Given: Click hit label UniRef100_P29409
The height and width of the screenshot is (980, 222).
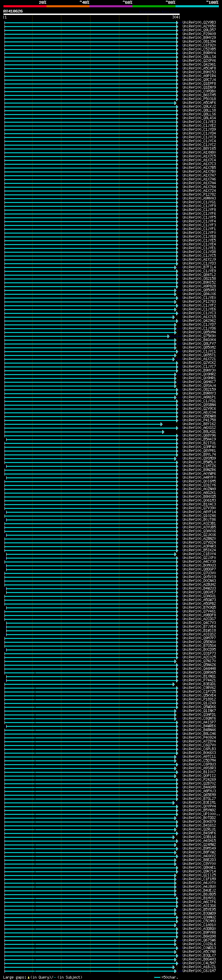Looking at the screenshot, I should (199, 34).
